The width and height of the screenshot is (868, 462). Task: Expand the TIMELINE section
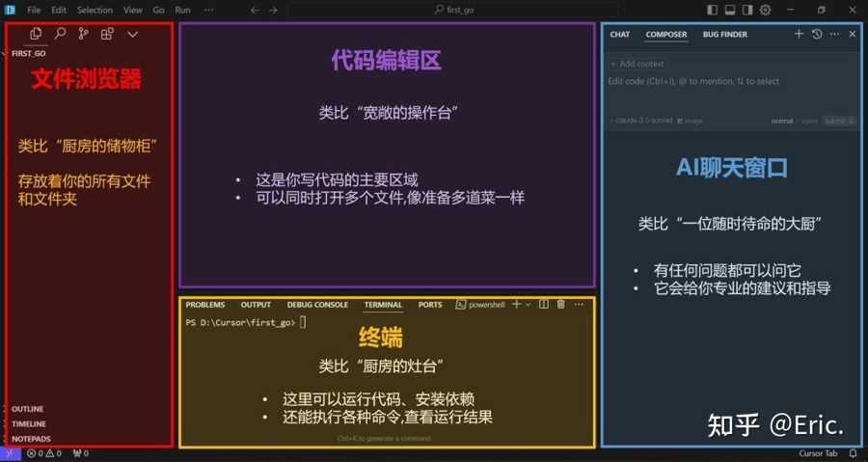point(29,423)
